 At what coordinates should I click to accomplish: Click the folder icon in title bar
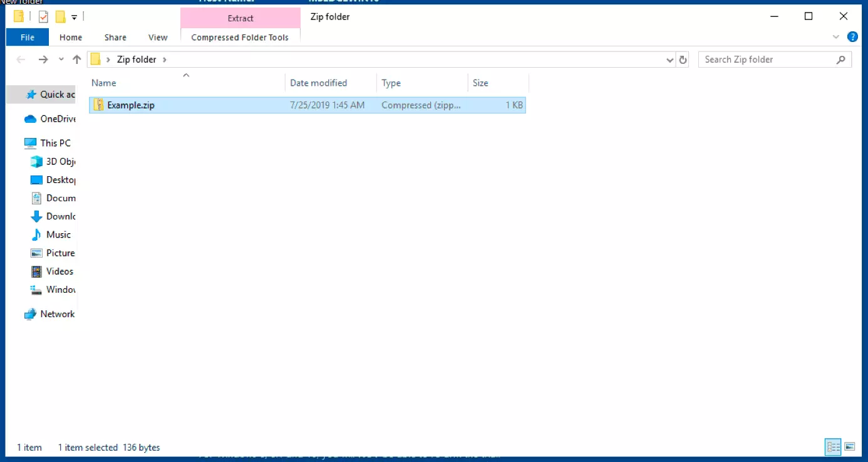[19, 16]
